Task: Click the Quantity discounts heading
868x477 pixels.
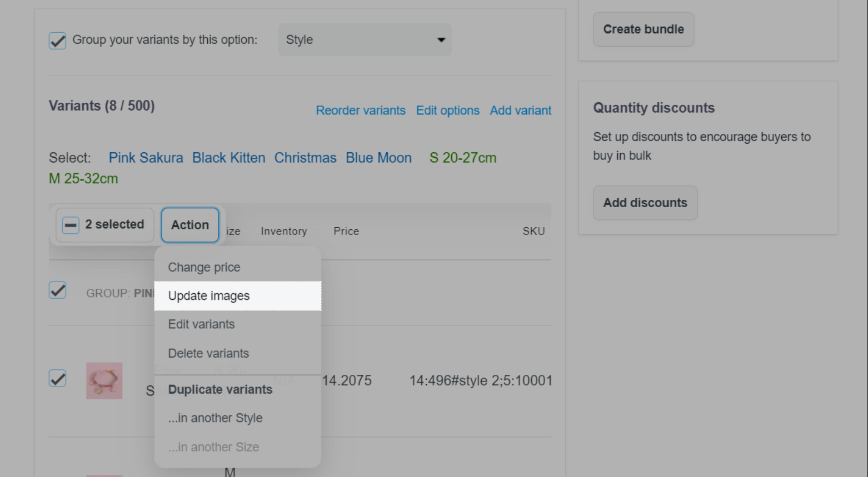Action: tap(654, 108)
